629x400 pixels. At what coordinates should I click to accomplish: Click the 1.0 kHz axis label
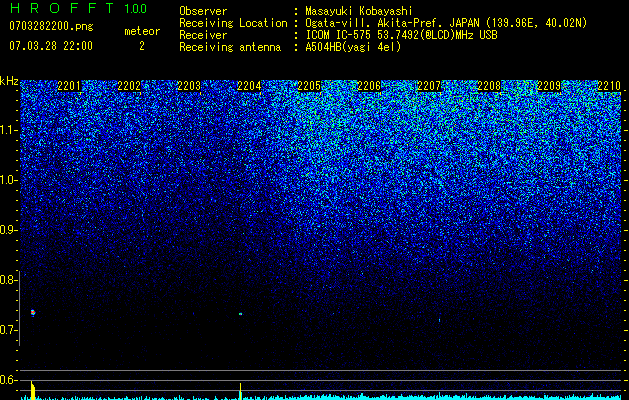[x=8, y=180]
